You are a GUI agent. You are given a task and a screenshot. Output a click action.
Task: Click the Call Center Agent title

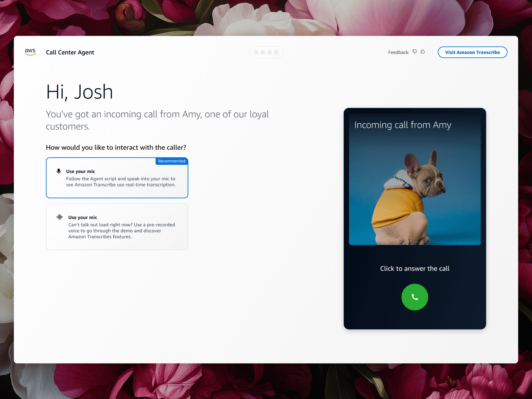pyautogui.click(x=70, y=52)
